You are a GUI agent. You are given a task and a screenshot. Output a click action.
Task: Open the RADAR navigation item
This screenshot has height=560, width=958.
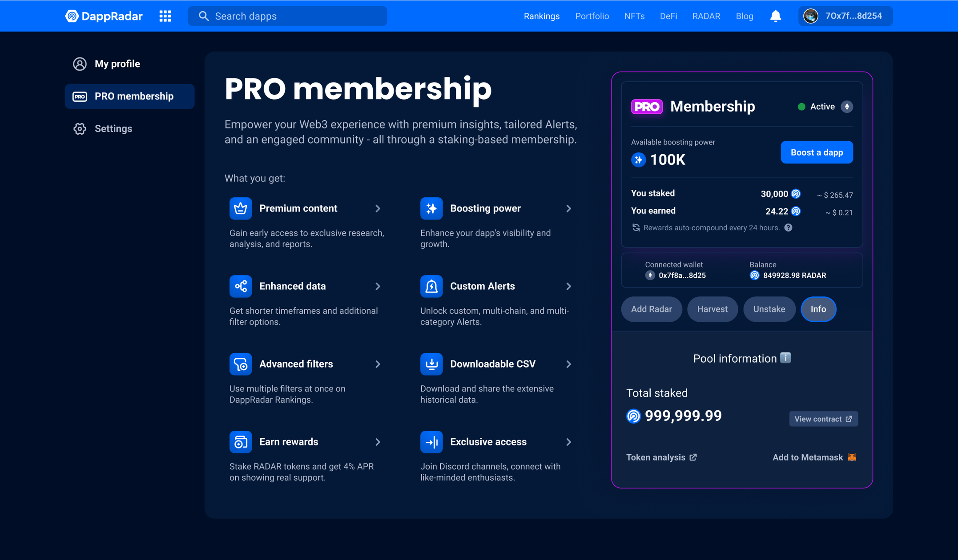click(706, 16)
